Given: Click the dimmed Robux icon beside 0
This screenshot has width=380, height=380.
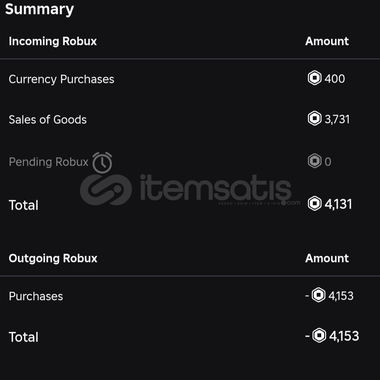Looking at the screenshot, I should 314,161.
